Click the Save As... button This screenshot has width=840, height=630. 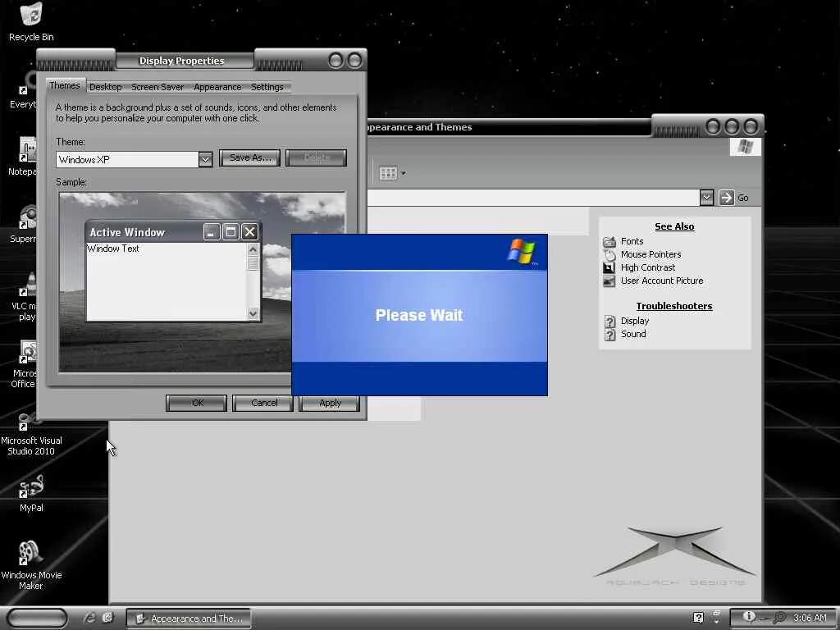tap(249, 157)
